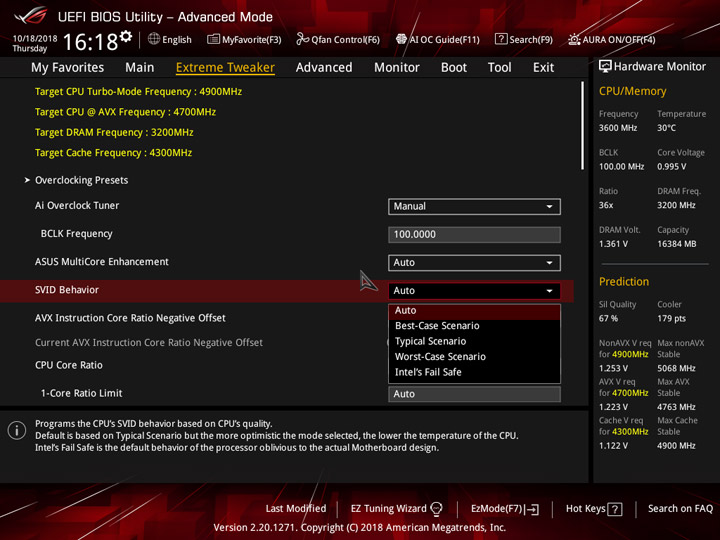Click the DRAM Volt. 1.361 V value
The image size is (720, 540).
(x=613, y=244)
